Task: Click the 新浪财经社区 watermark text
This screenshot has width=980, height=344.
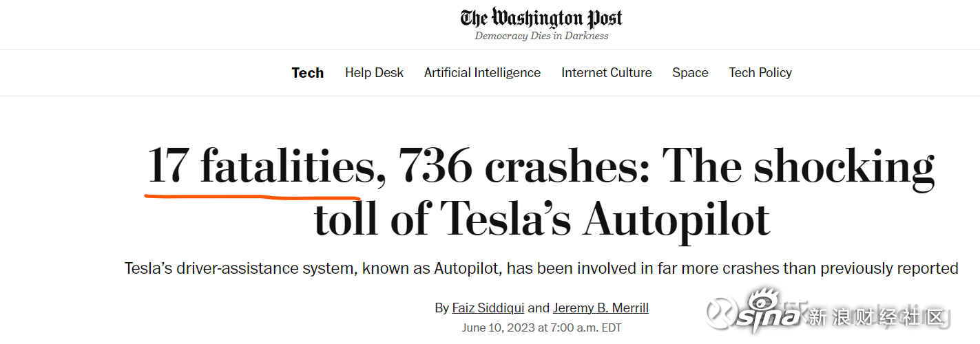Action: [875, 318]
